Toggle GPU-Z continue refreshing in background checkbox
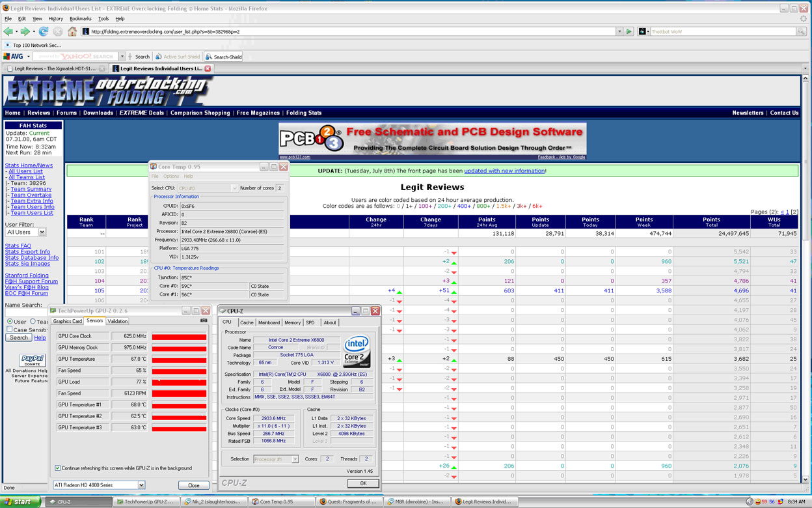Screen dimensions: 812x508 point(58,468)
